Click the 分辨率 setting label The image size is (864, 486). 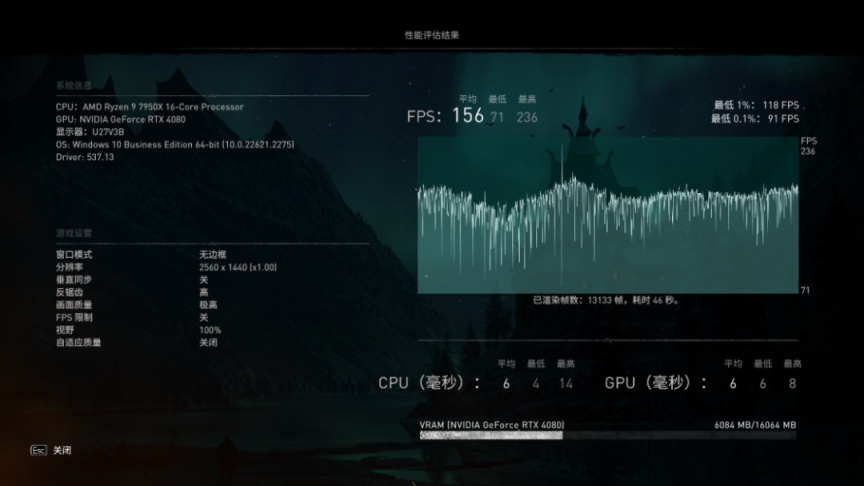(69, 267)
